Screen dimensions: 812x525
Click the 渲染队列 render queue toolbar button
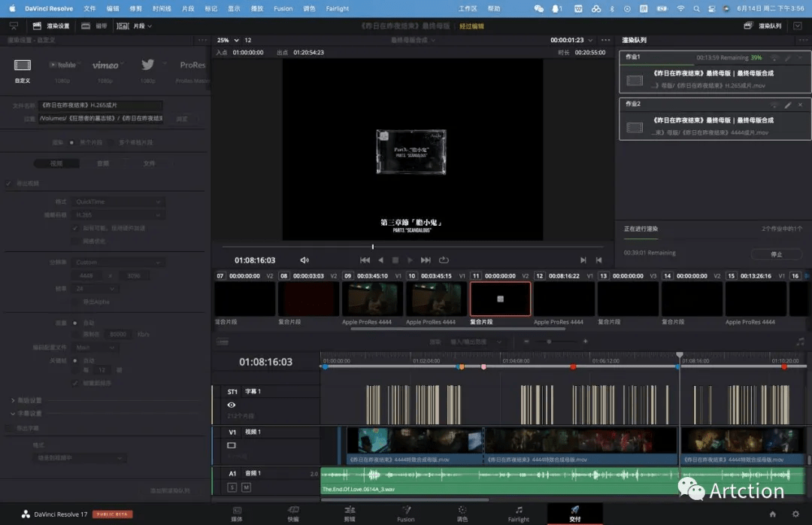763,26
